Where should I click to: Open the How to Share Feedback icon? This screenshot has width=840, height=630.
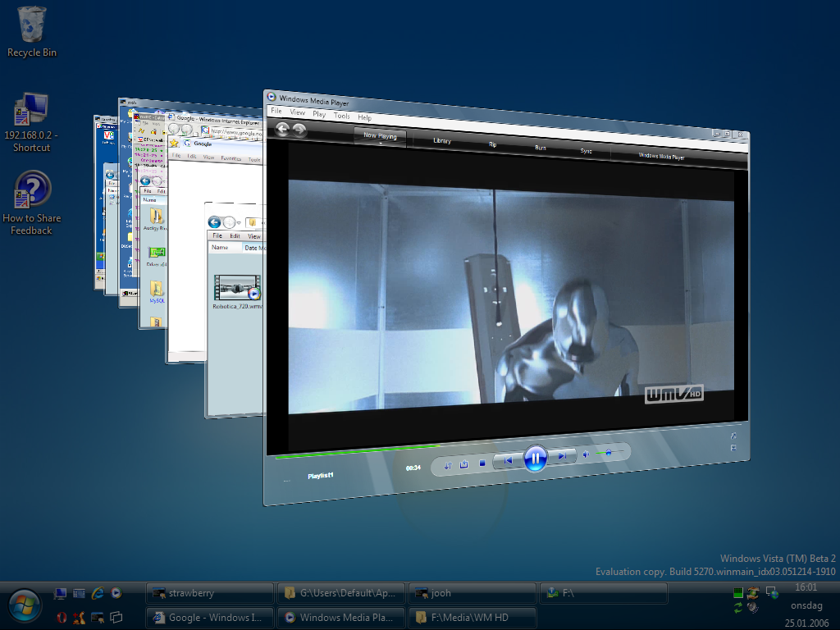point(32,203)
